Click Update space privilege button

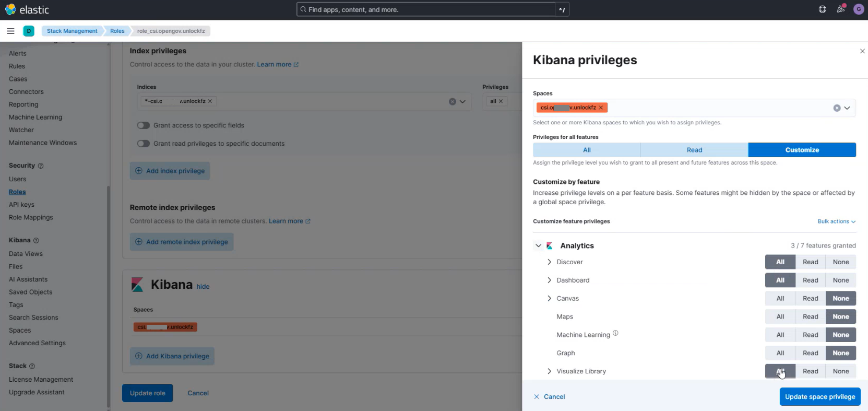[820, 397]
